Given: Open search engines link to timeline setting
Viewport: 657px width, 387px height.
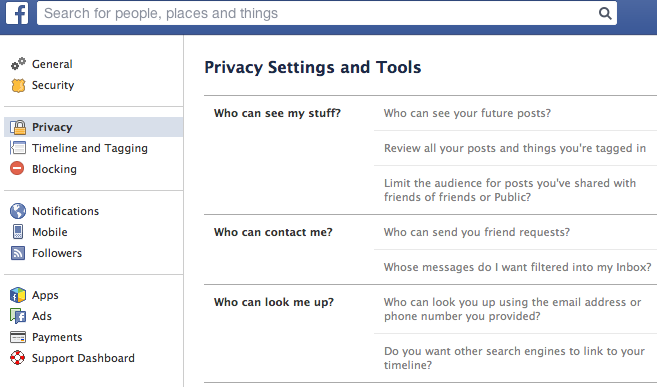Looking at the screenshot, I should click(515, 358).
